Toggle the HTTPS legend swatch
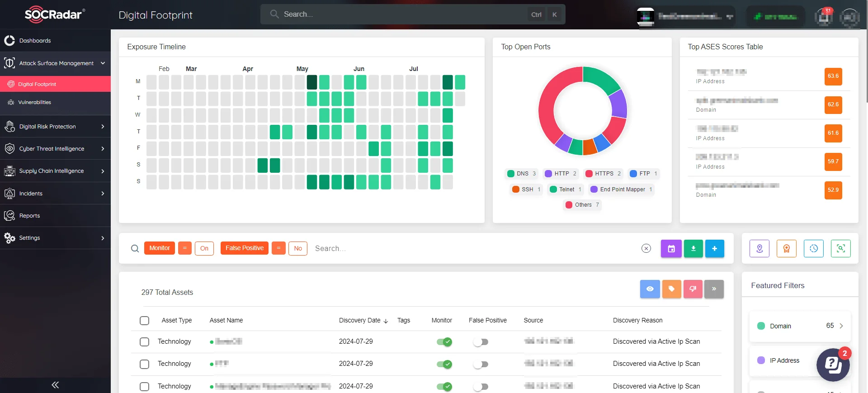 tap(589, 174)
